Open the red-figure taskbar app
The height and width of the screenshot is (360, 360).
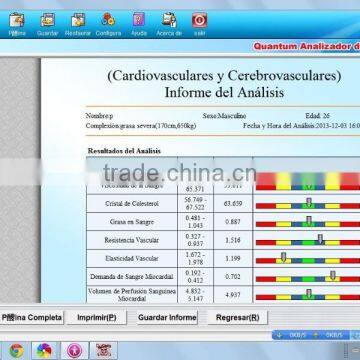(x=104, y=351)
